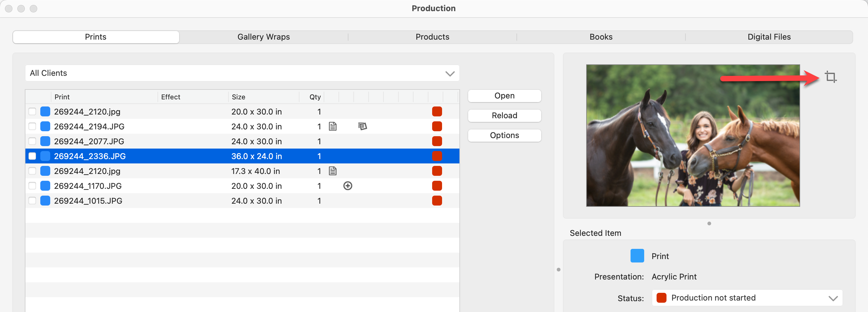Click the blue Print icon in Selected Item

tap(637, 256)
